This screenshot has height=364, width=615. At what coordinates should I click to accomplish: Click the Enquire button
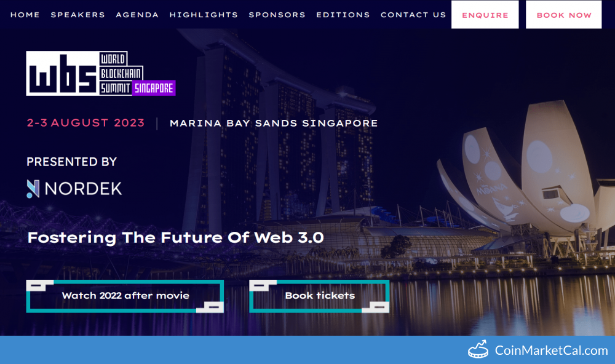click(x=485, y=15)
